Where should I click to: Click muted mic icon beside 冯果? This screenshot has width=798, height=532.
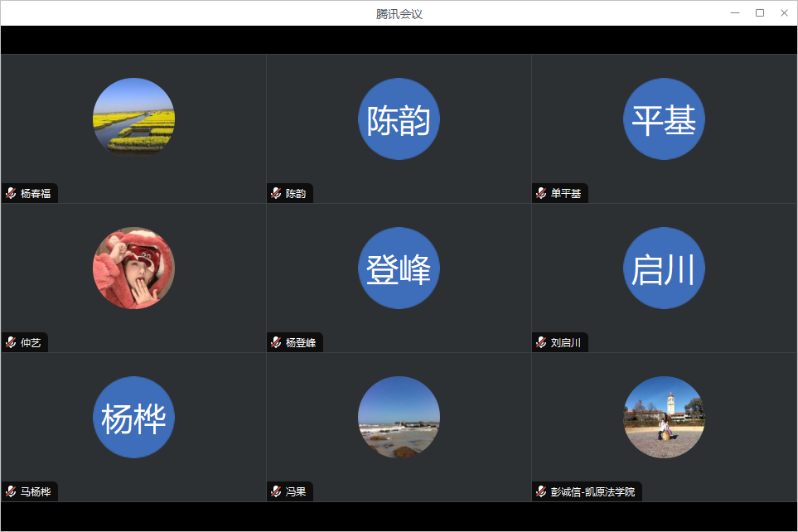[276, 491]
